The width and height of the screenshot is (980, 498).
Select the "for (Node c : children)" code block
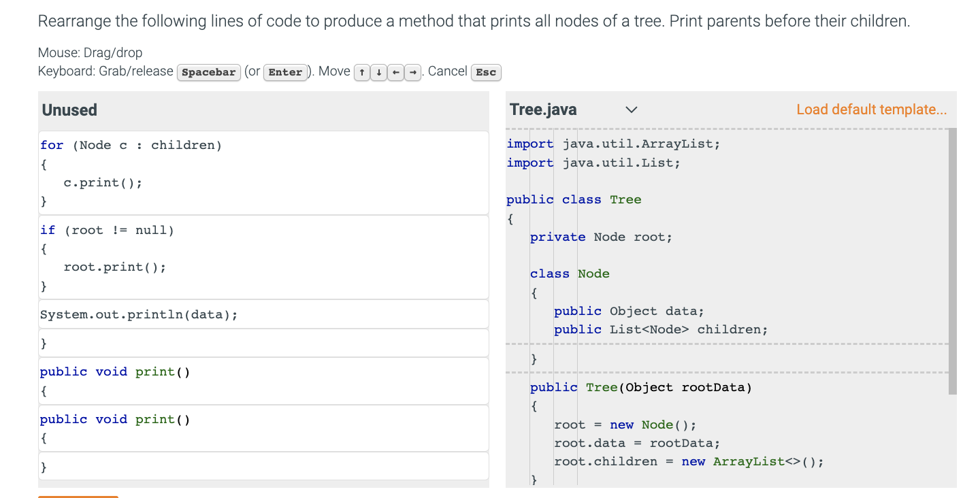[x=263, y=173]
